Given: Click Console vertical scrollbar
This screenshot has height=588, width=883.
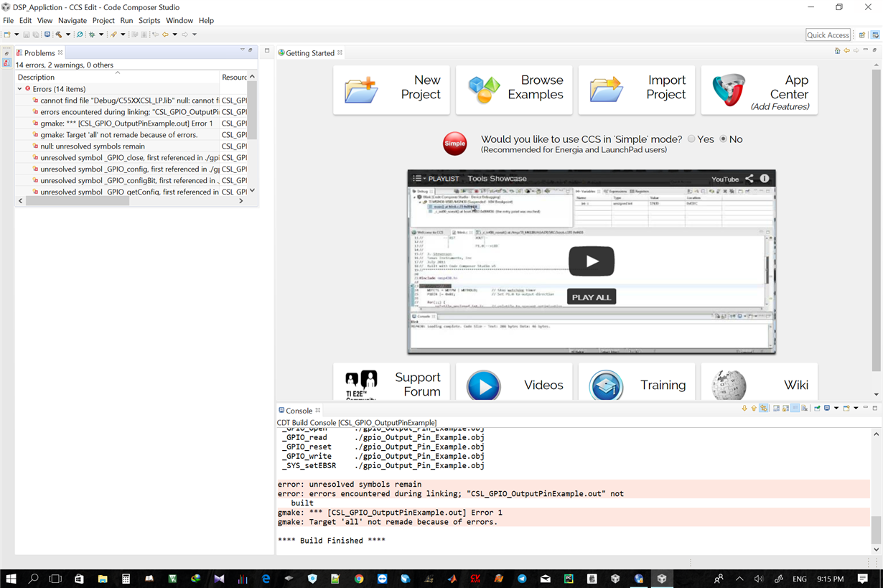Looking at the screenshot, I should [x=876, y=529].
